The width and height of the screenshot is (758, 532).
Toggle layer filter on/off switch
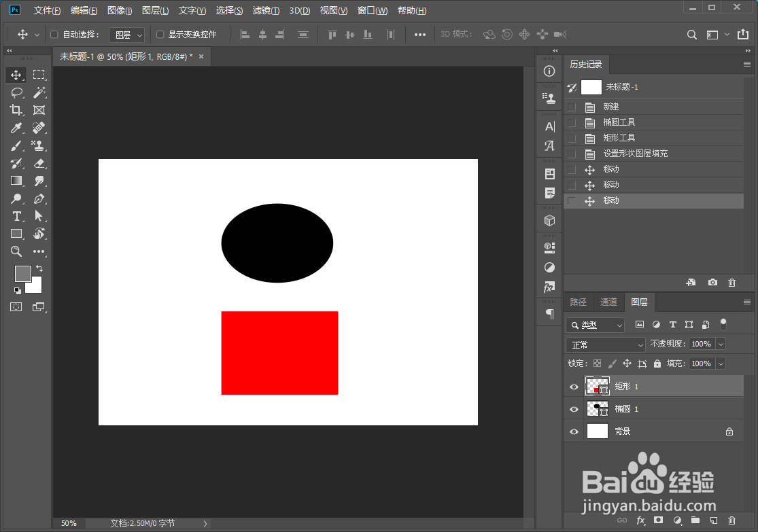point(723,324)
